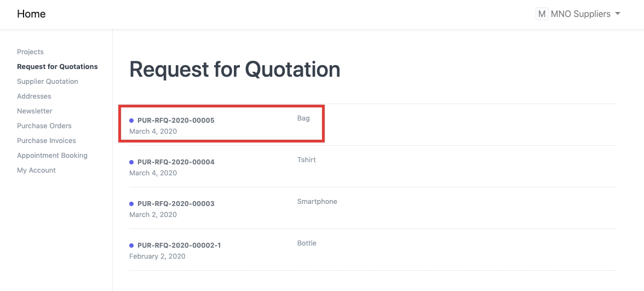Image resolution: width=644 pixels, height=291 pixels.
Task: Open the Bottle request PUR-RFQ-2020-00002-1
Action: tap(179, 246)
